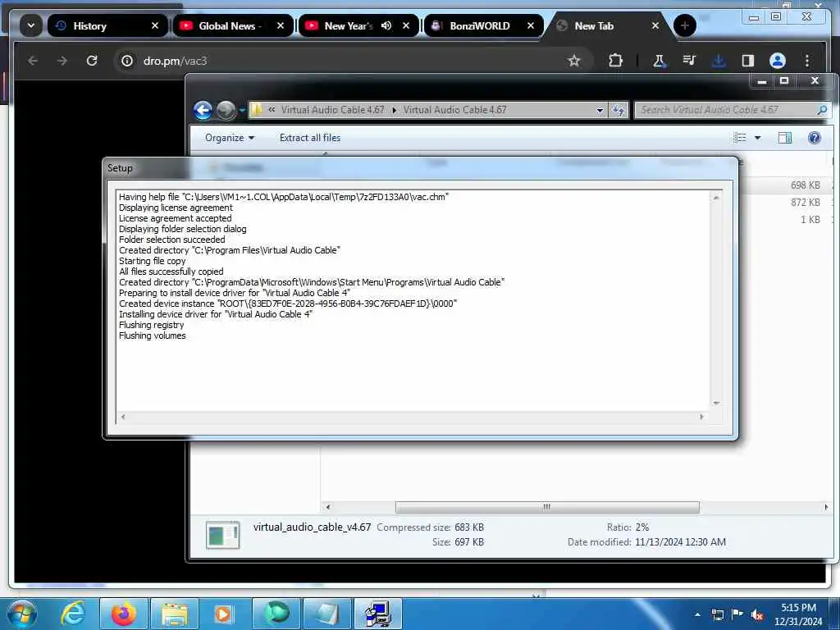Viewport: 840px width, 630px height.
Task: Change the Explorer view icon
Action: 740,138
